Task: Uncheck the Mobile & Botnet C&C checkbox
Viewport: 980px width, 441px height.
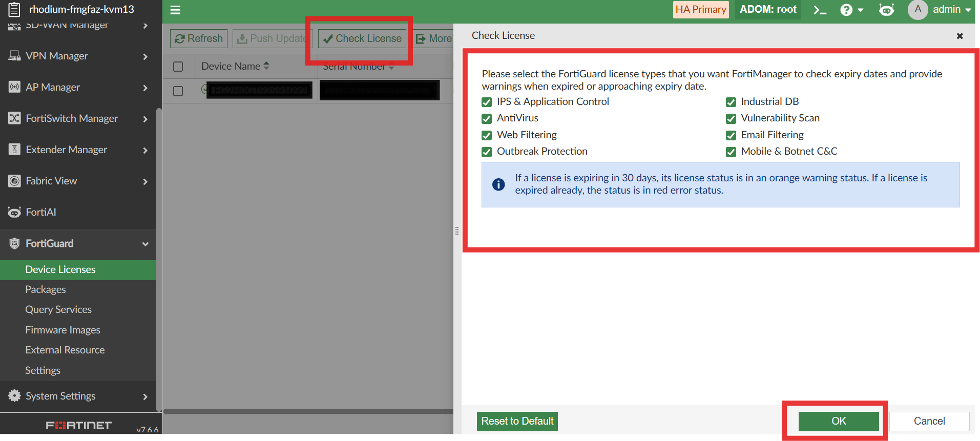Action: pos(731,152)
